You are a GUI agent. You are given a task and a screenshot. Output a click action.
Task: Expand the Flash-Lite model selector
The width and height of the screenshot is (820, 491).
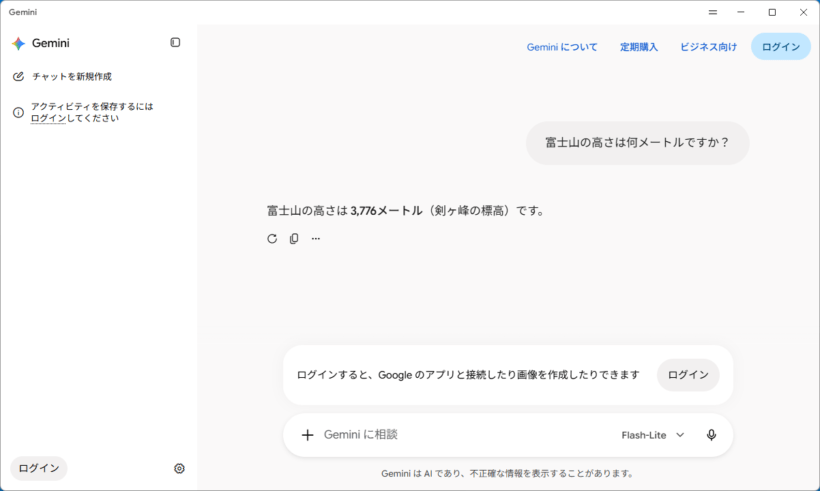(653, 435)
